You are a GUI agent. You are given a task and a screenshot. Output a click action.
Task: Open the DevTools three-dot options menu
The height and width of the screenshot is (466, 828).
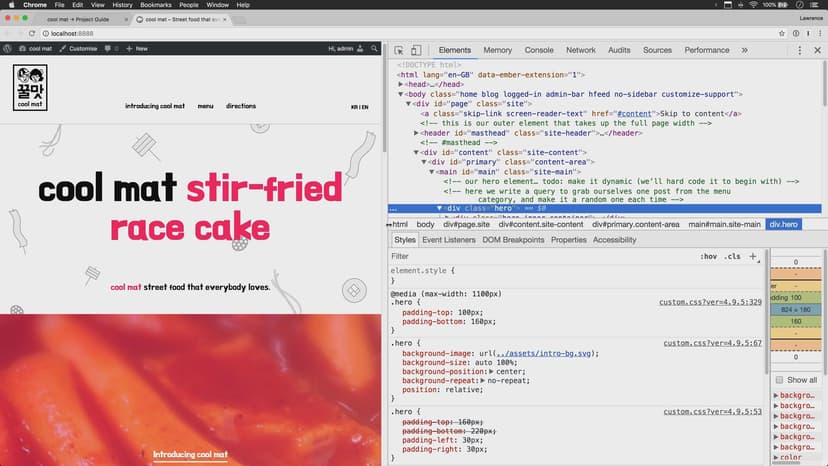click(801, 50)
